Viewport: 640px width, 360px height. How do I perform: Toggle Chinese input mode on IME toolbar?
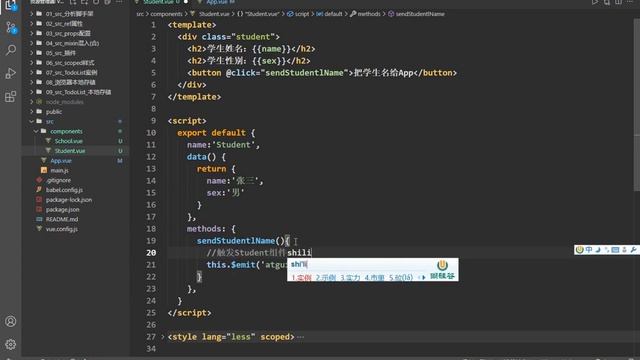(589, 250)
